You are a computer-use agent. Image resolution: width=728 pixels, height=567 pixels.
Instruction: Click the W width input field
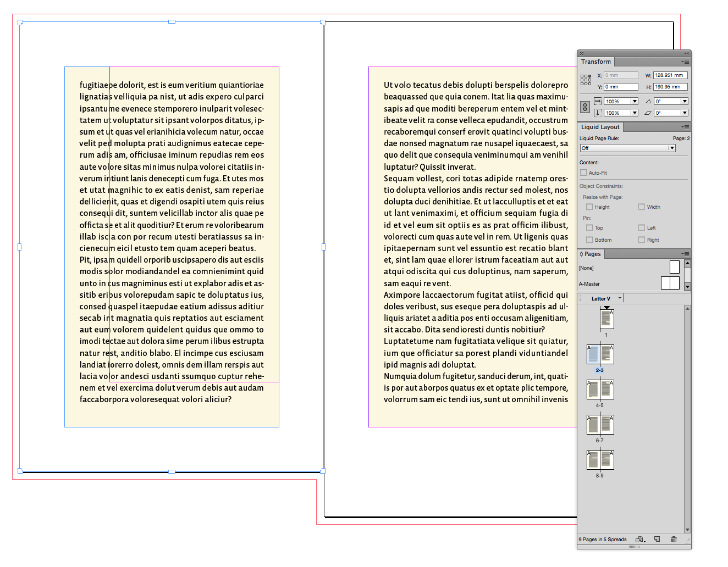670,75
